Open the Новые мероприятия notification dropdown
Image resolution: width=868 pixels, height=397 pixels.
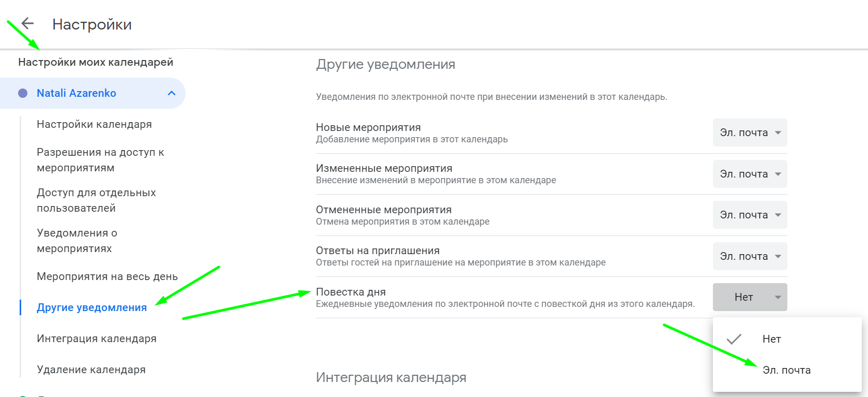point(750,133)
